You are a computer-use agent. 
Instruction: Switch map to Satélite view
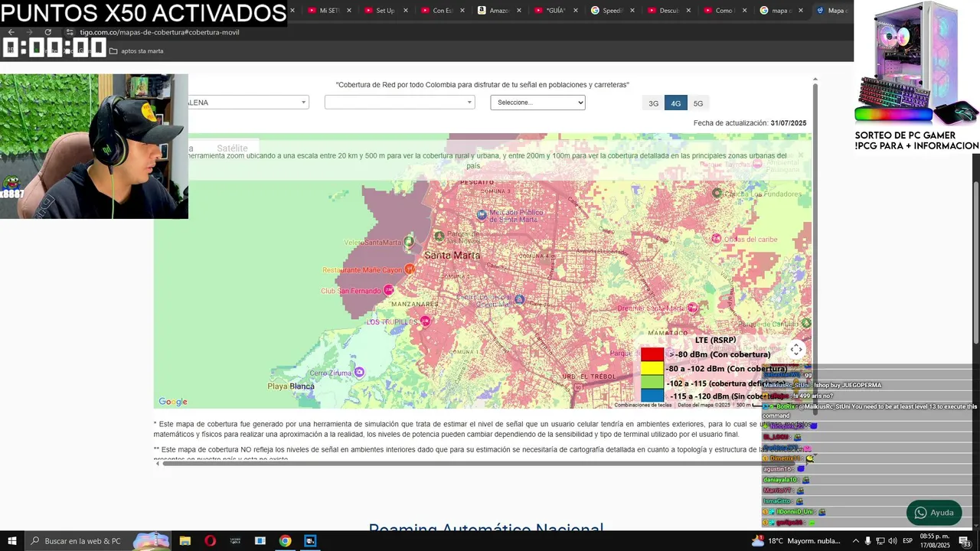click(x=232, y=148)
